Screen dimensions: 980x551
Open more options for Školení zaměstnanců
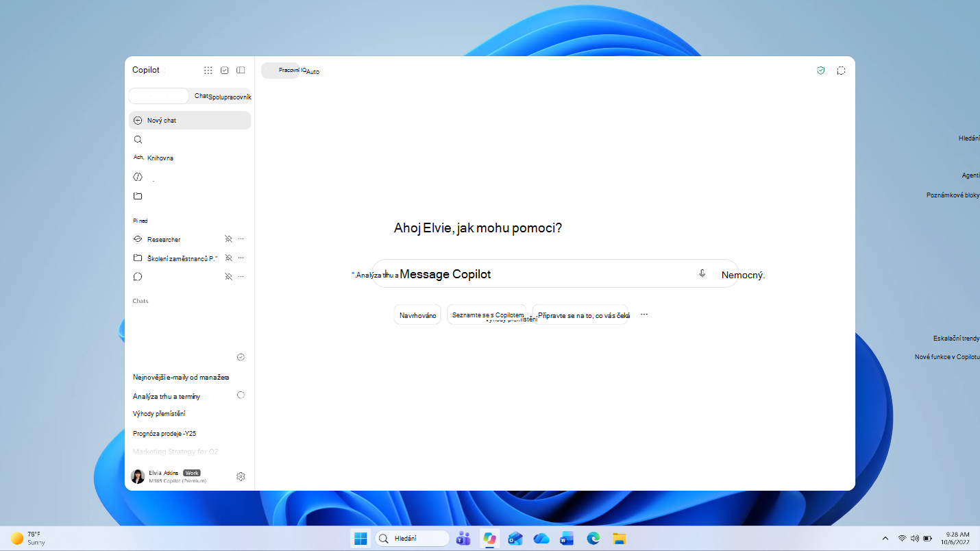(241, 258)
